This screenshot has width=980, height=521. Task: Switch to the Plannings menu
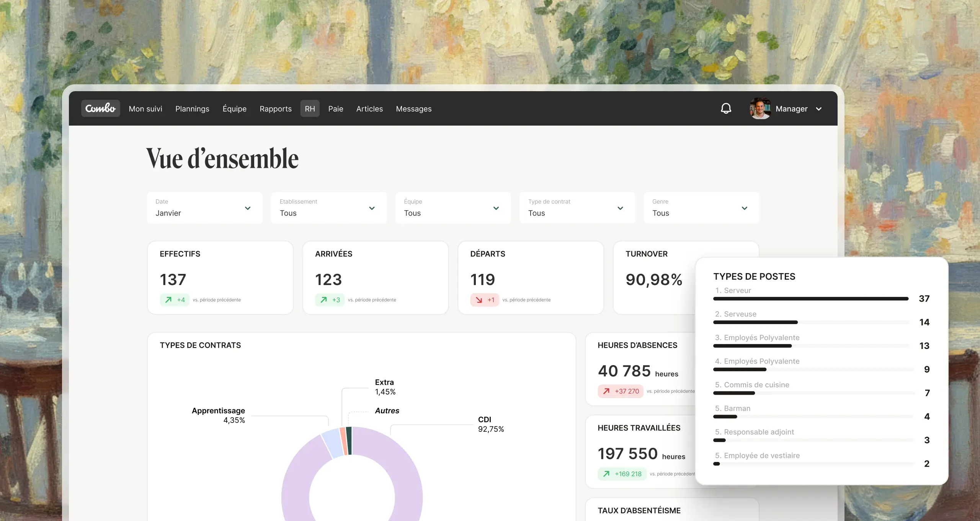(x=192, y=109)
